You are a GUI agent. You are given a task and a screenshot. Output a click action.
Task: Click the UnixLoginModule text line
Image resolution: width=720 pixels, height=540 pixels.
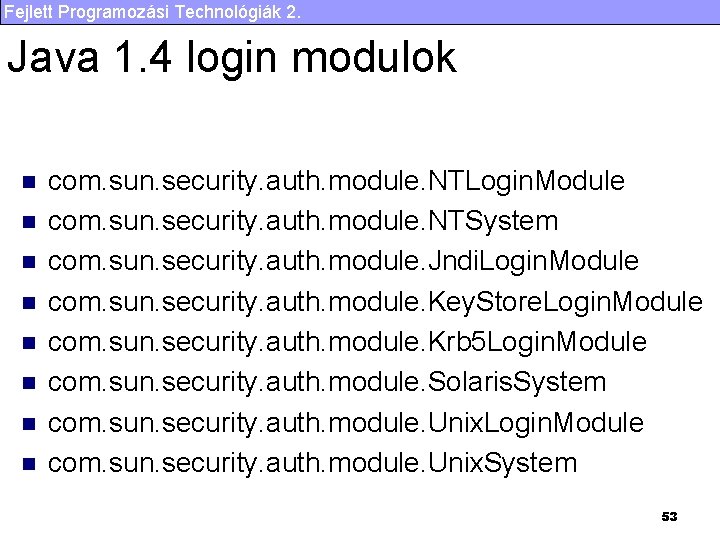point(345,423)
